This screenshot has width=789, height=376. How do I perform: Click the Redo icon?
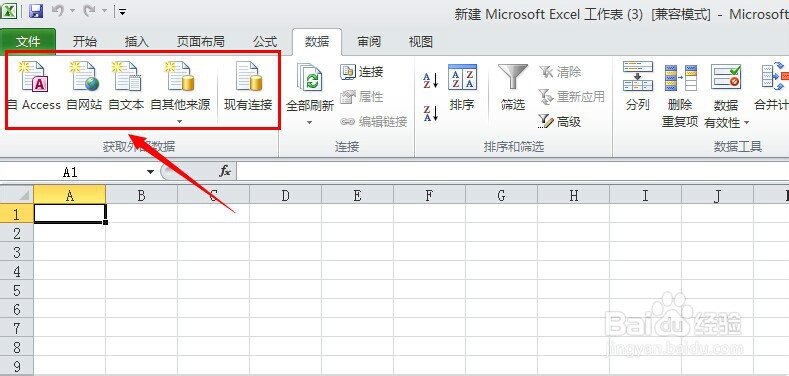(x=89, y=11)
